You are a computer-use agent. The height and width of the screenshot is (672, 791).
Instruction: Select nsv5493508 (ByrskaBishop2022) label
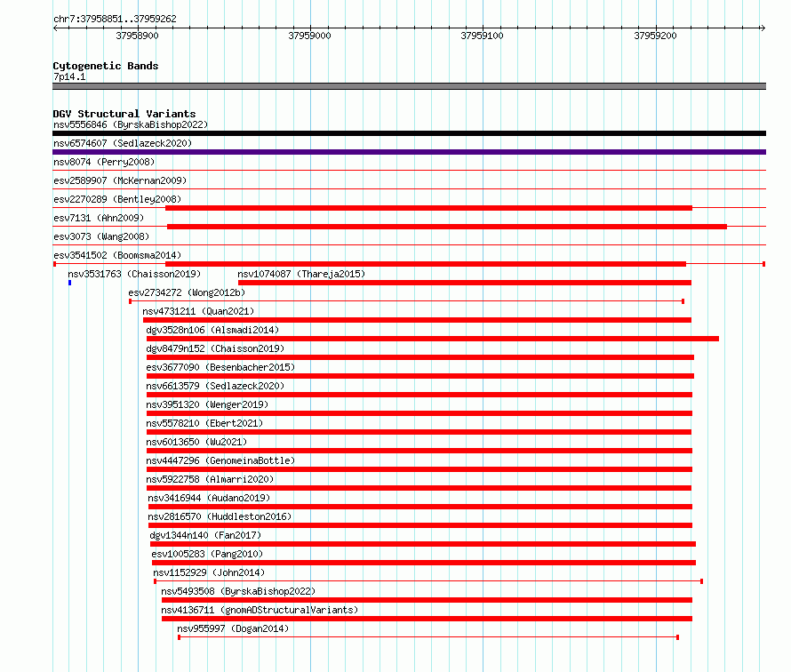[238, 591]
